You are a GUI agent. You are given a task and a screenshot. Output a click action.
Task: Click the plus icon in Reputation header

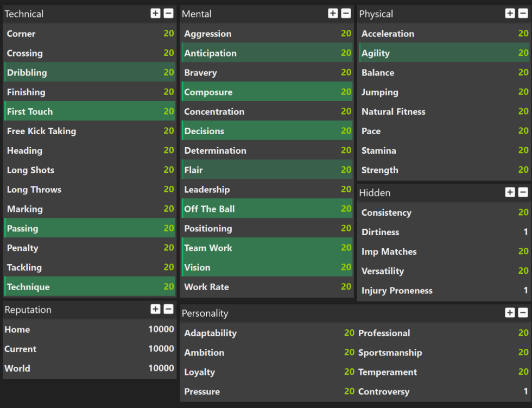pos(155,309)
